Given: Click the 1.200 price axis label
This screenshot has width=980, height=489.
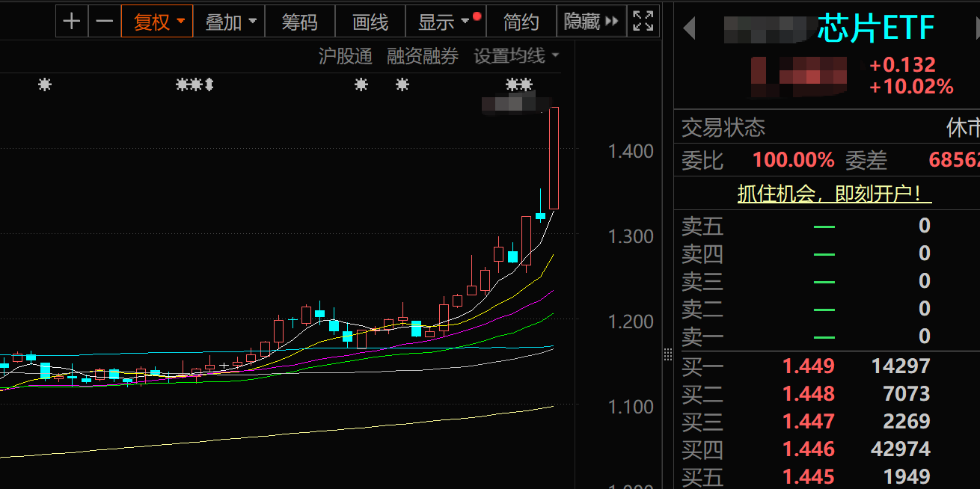Looking at the screenshot, I should pos(631,322).
